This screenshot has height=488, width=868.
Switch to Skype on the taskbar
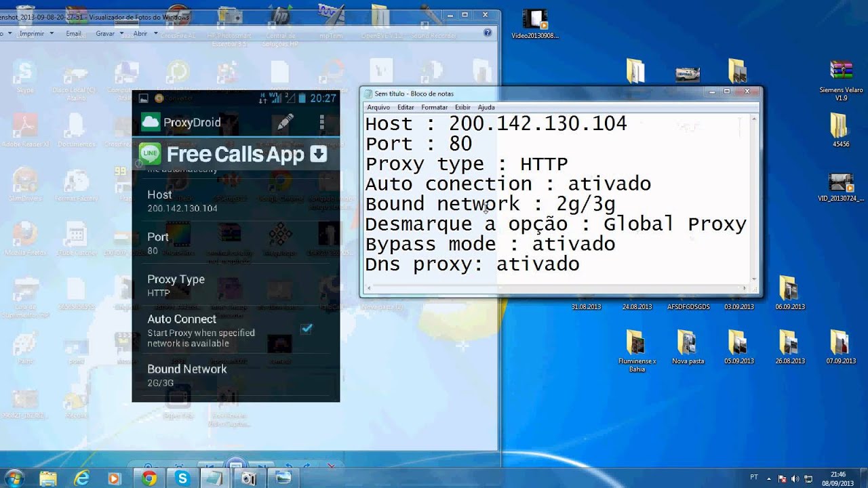pos(182,478)
